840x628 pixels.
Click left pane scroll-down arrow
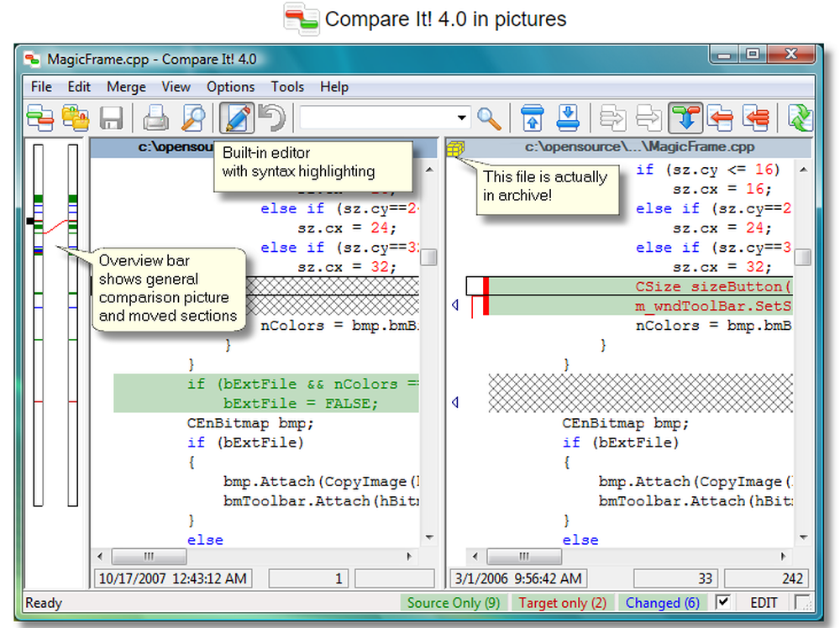429,537
